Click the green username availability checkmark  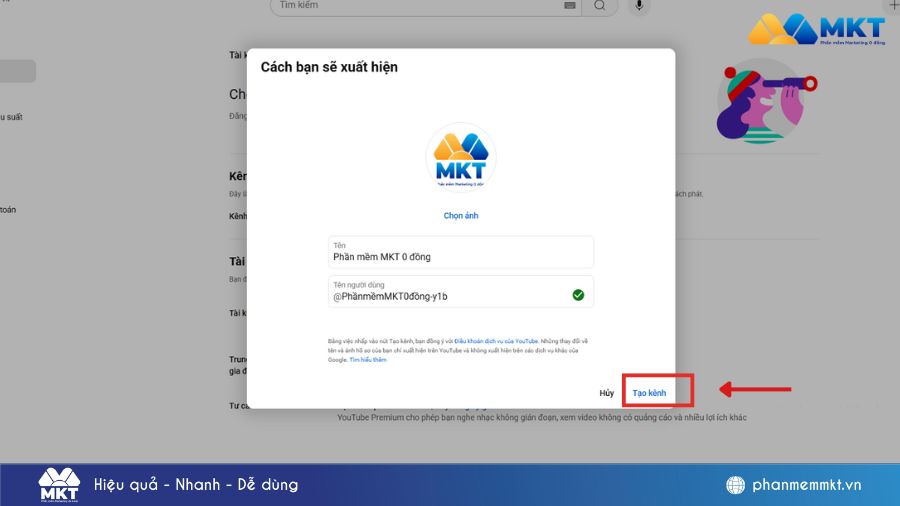click(578, 295)
